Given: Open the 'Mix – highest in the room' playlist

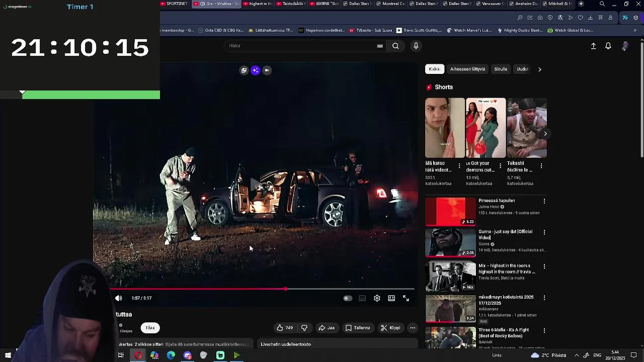Looking at the screenshot, I should tap(450, 277).
